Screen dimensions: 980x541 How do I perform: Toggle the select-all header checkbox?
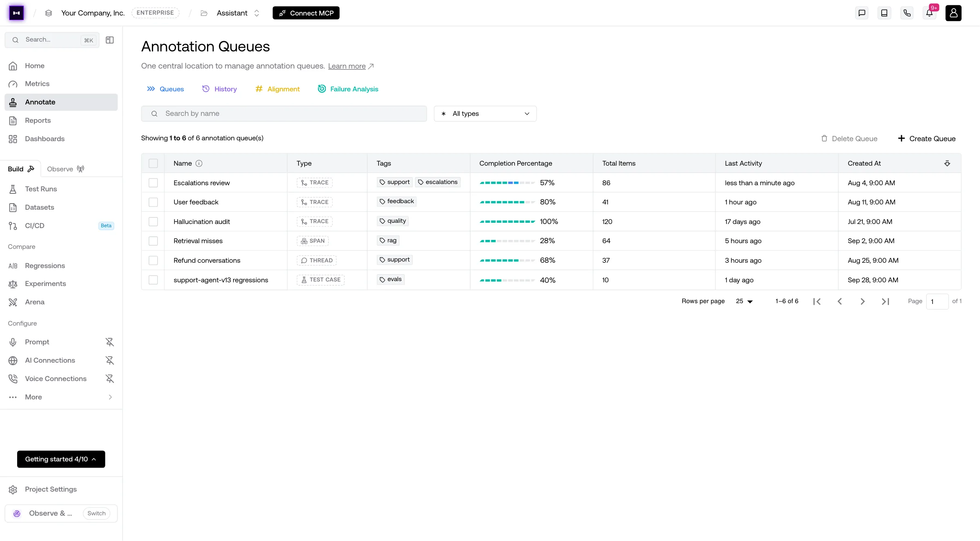[x=153, y=163]
